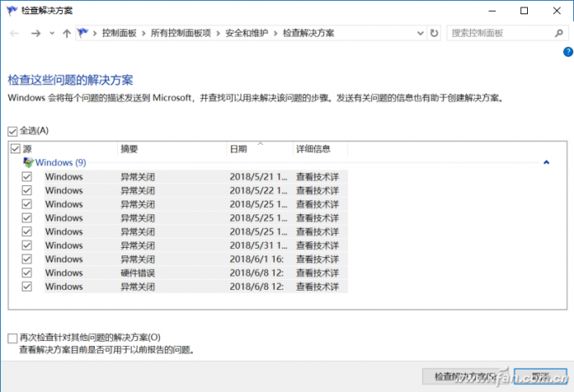Image resolution: width=574 pixels, height=392 pixels.
Task: Navigate to 安全和维护 breadcrumb
Action: [246, 34]
